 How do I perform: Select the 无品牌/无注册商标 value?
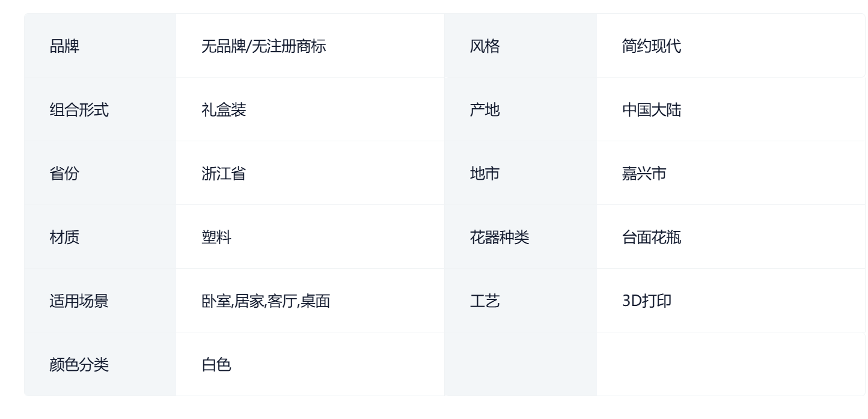coord(264,46)
